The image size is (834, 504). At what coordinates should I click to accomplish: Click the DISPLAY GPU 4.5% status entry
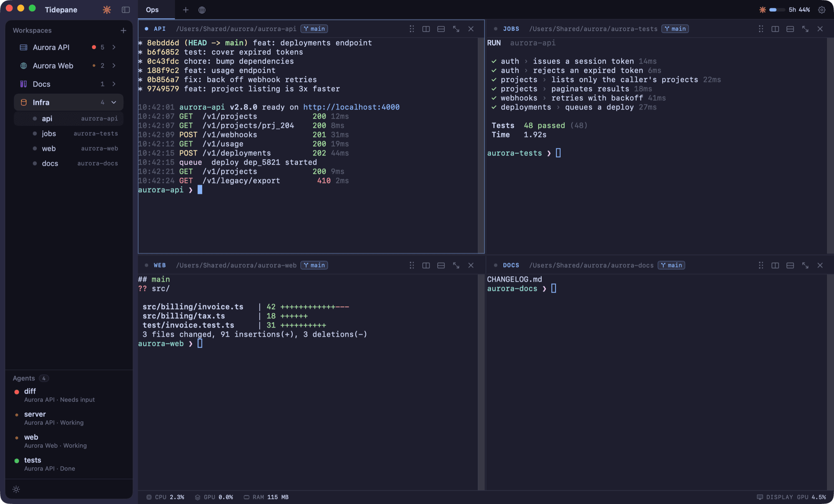[x=791, y=497]
